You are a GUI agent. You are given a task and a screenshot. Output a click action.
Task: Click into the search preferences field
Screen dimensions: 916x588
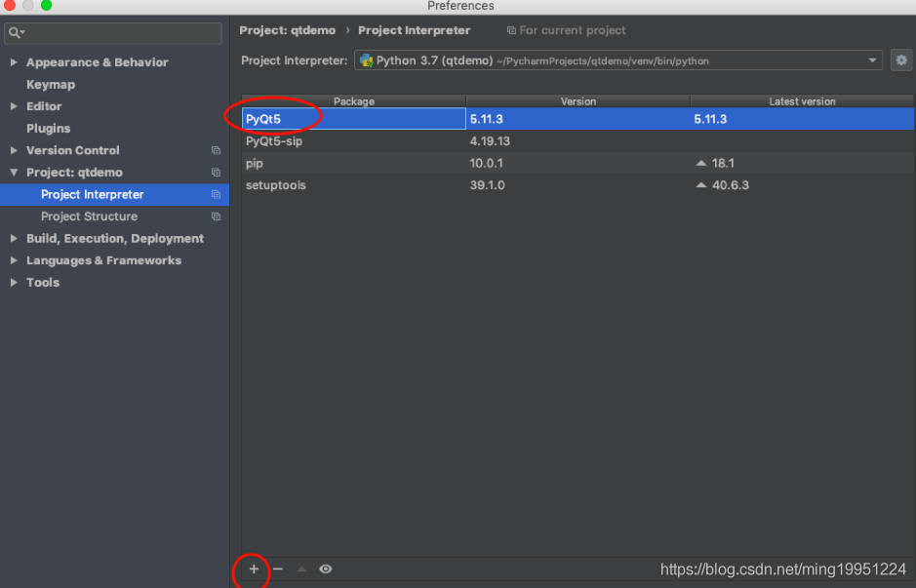(112, 32)
